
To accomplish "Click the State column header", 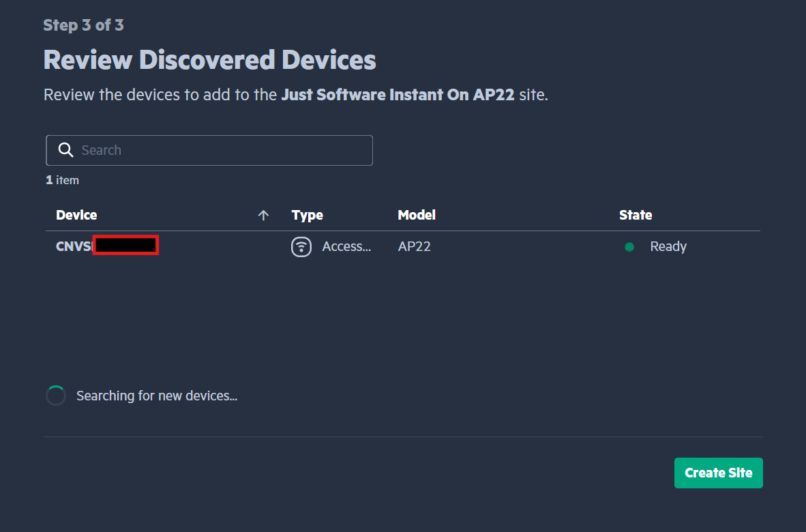I will (x=636, y=215).
